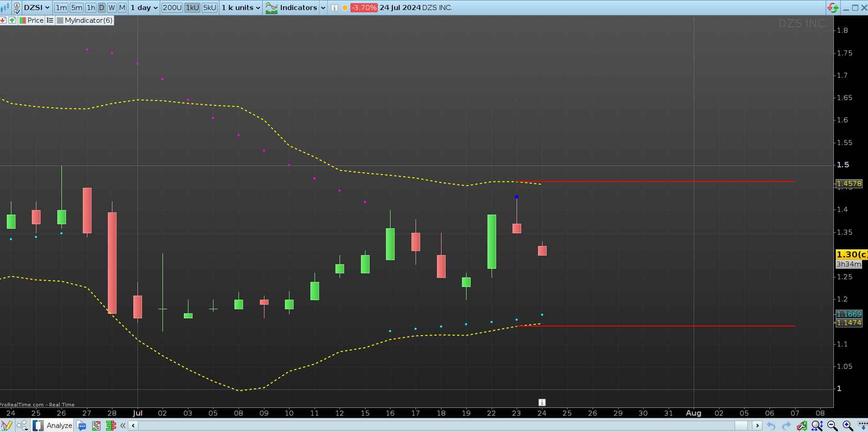The image size is (868, 432).
Task: Click the scale-down arrow icon at bottom right
Action: point(862,426)
